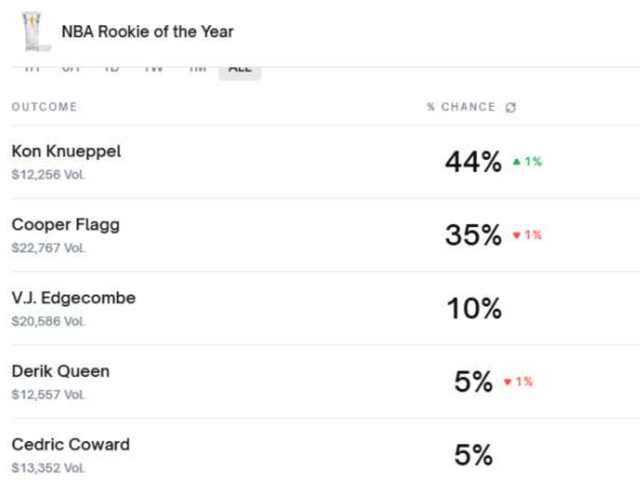Click the NBA trophy icon

coord(37,31)
